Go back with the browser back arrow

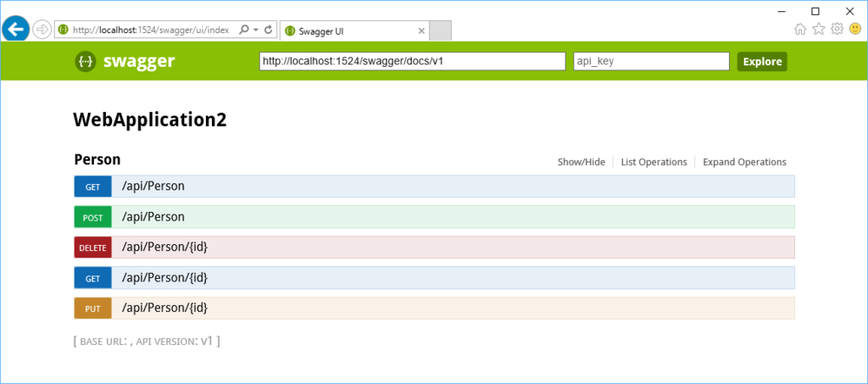tap(15, 29)
